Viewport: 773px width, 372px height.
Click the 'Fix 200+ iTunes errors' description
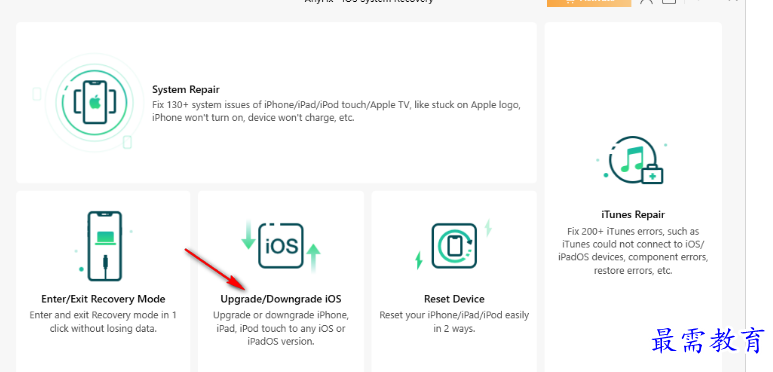tap(633, 251)
